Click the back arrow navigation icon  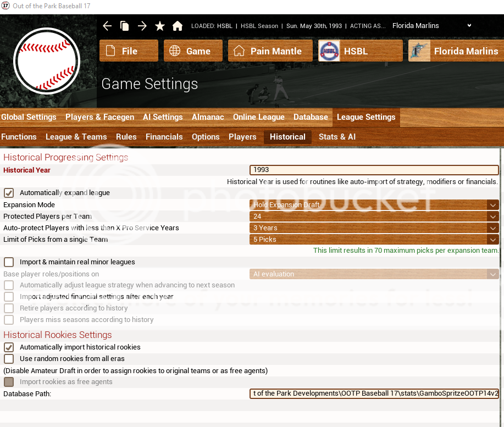[x=107, y=26]
